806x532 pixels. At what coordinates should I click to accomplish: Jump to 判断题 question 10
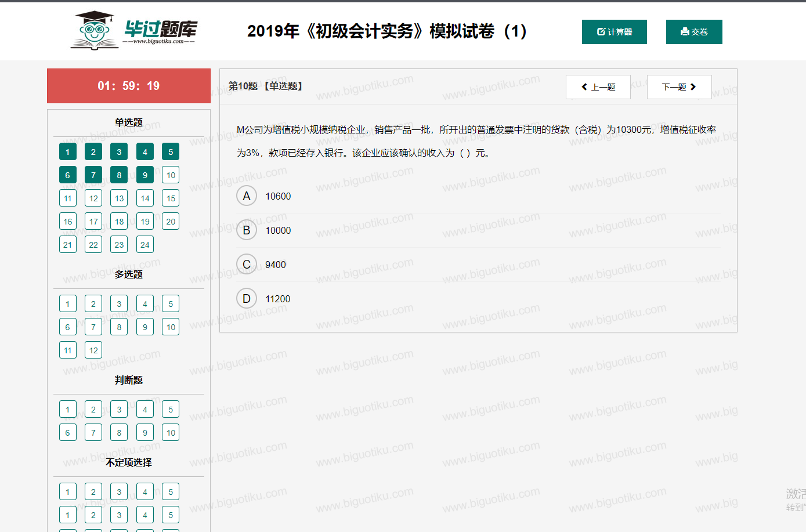[171, 433]
